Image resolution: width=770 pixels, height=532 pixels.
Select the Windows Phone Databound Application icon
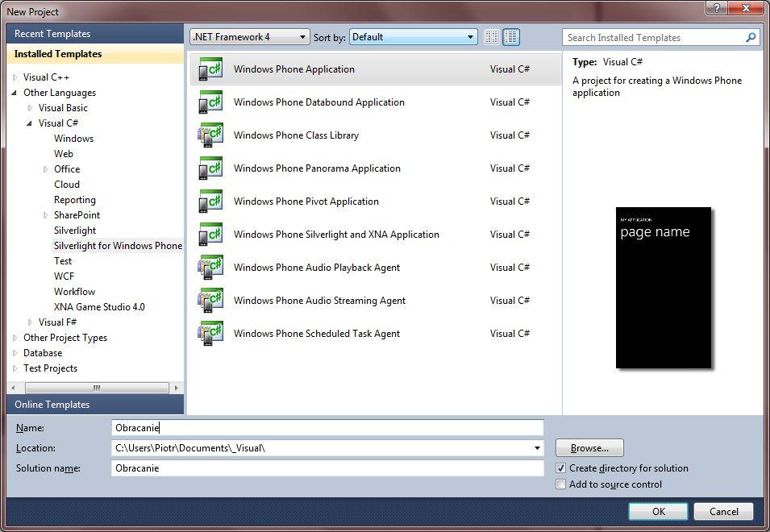click(210, 102)
